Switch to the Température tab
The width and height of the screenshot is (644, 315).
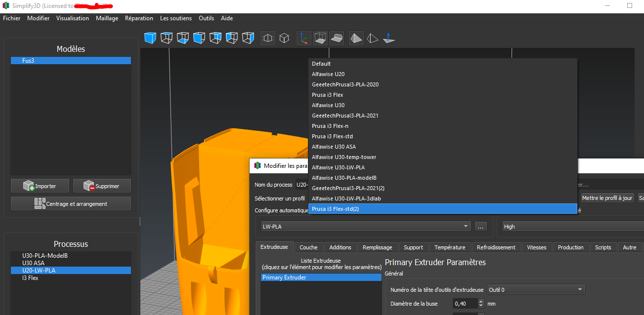pyautogui.click(x=450, y=247)
